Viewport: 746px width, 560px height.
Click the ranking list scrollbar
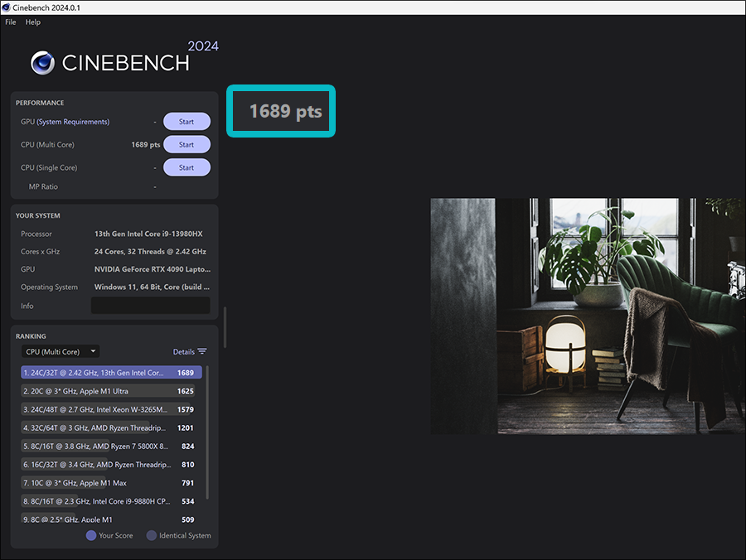pos(207,432)
